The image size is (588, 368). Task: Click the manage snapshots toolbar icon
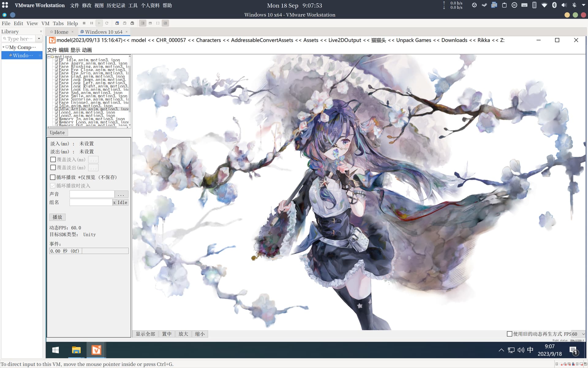pyautogui.click(x=132, y=23)
